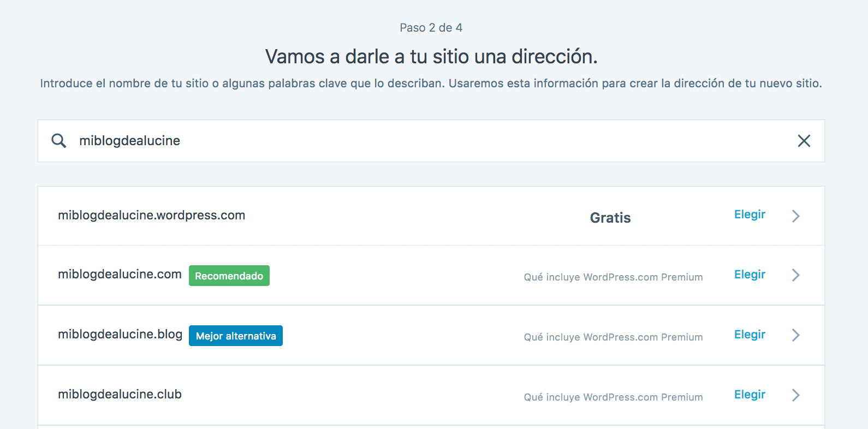Choose Elegir for miblogdealucine.blog

[x=750, y=335]
